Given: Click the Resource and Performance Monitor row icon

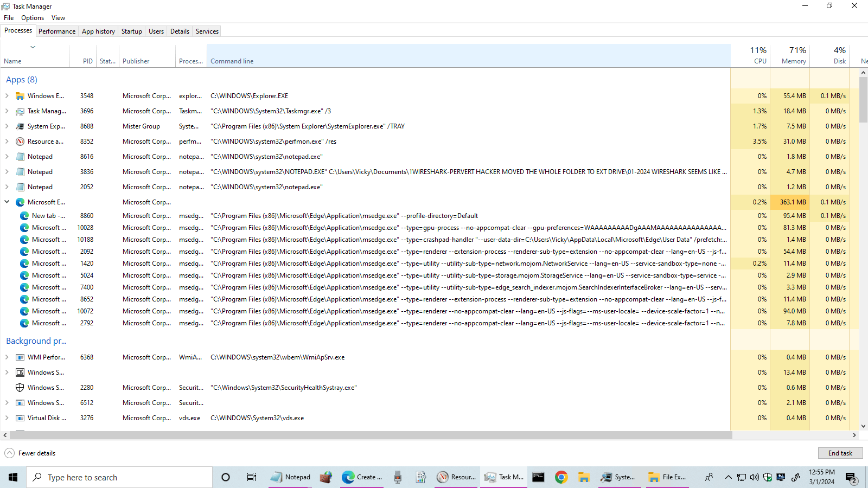Looking at the screenshot, I should (20, 142).
